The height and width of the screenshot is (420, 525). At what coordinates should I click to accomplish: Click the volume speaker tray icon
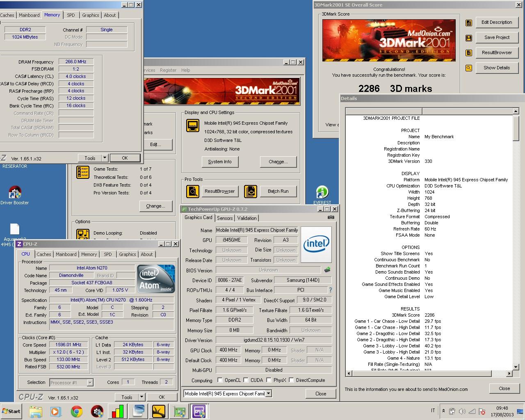[462, 411]
